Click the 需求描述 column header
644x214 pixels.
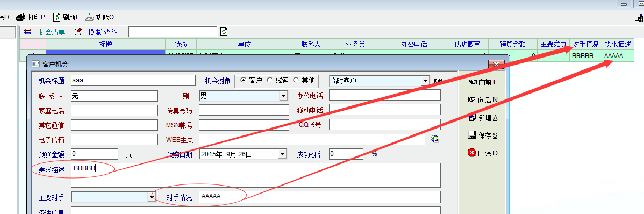tap(618, 45)
